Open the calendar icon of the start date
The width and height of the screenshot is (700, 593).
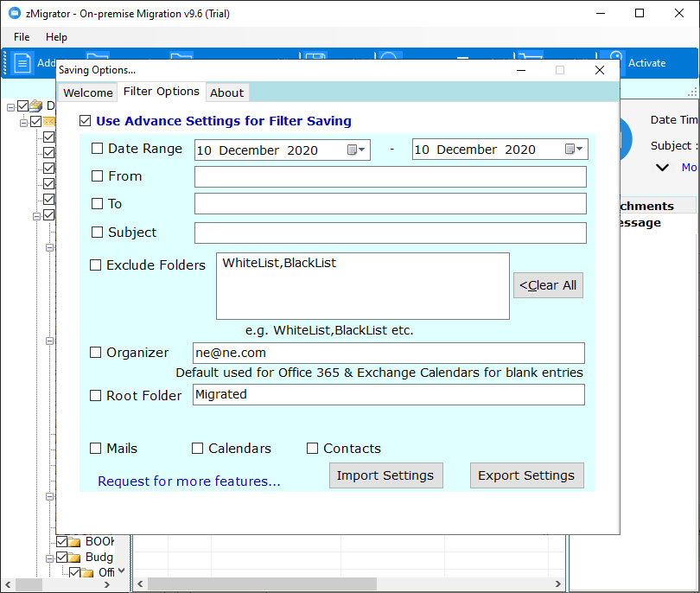353,150
